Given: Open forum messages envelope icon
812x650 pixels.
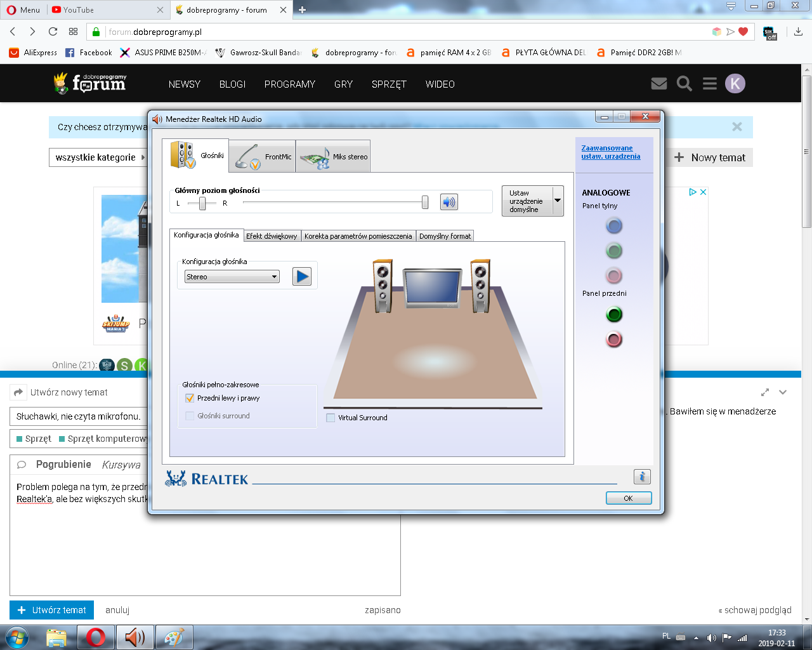Looking at the screenshot, I should [659, 84].
